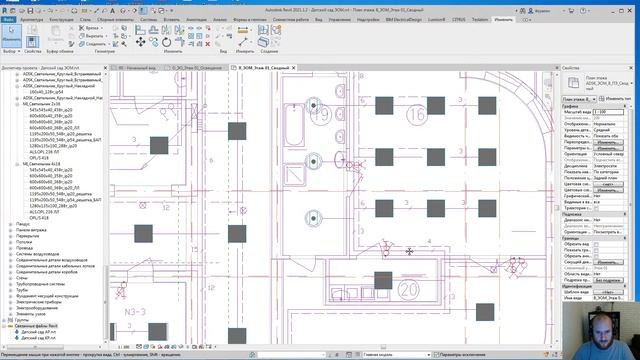640x360 pixels.
Task: Activate the Rotate tool circular arrow
Action: coord(166,42)
